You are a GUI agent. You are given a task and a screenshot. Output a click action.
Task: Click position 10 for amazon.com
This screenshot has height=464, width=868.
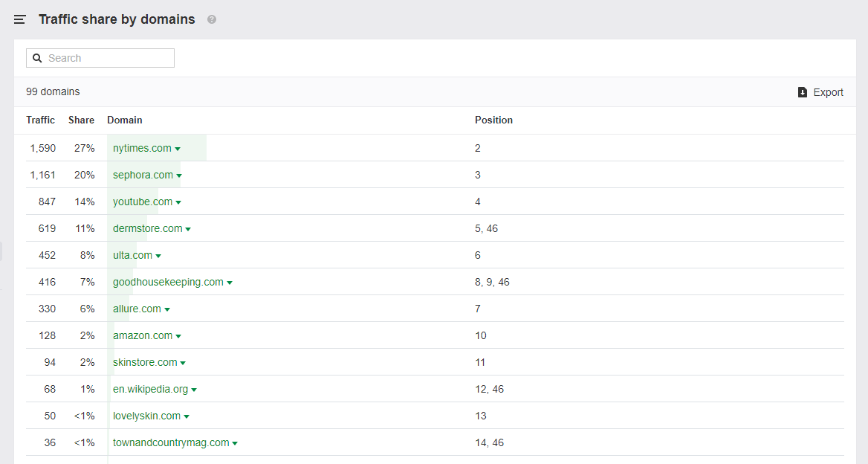(481, 335)
